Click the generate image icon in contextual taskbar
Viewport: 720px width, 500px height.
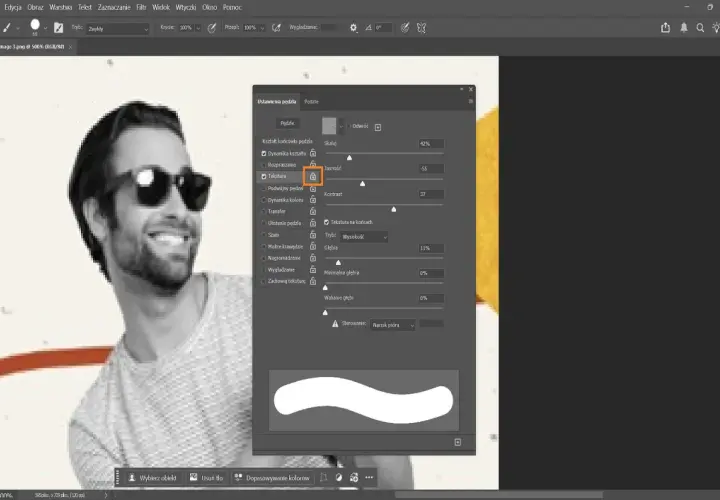[x=354, y=478]
